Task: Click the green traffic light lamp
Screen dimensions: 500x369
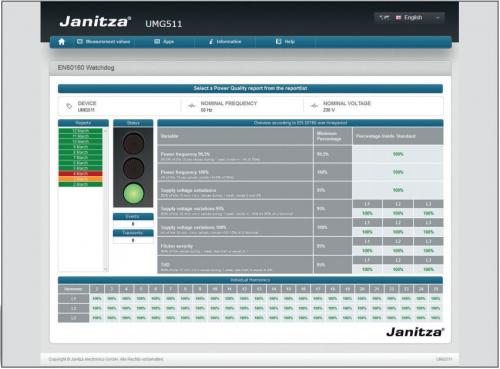Action: [x=133, y=193]
